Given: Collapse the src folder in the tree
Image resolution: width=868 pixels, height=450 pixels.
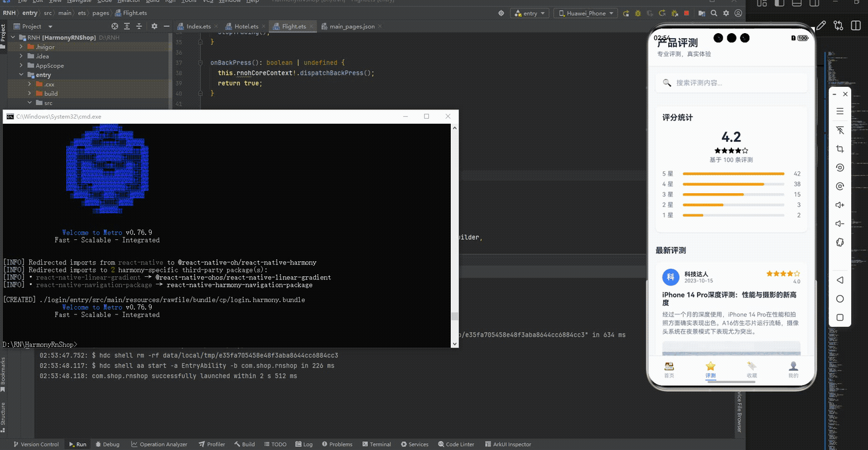Looking at the screenshot, I should (29, 103).
